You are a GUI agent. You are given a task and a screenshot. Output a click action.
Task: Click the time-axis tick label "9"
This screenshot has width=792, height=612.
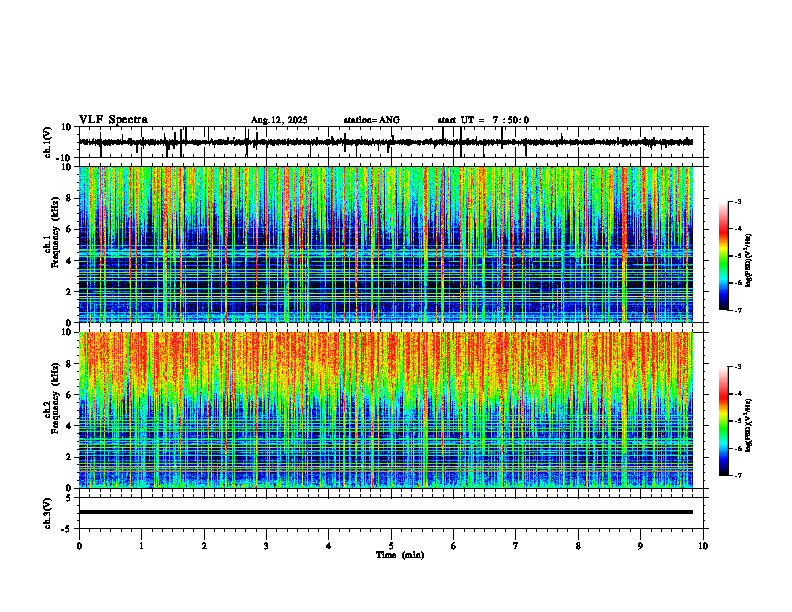pyautogui.click(x=640, y=546)
